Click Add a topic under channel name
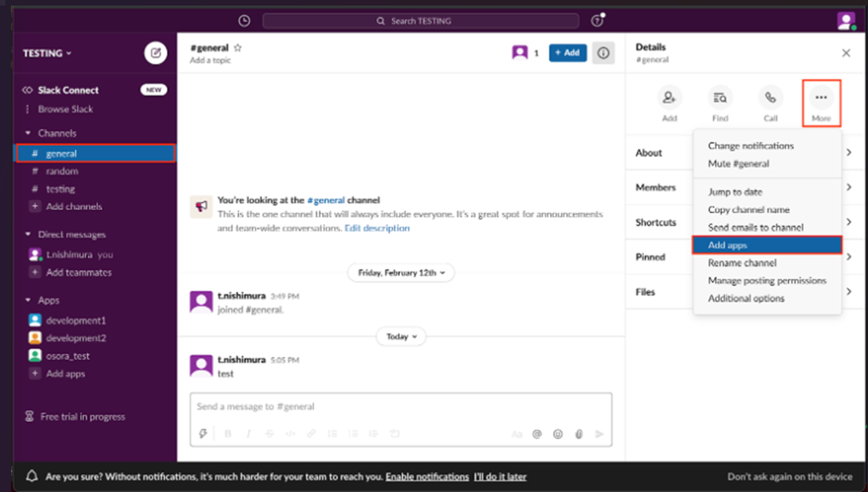The image size is (868, 492). coord(211,61)
